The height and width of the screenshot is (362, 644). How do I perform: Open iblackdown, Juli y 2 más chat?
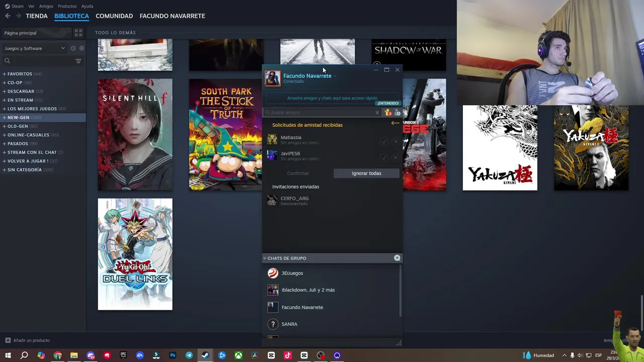coord(331,290)
